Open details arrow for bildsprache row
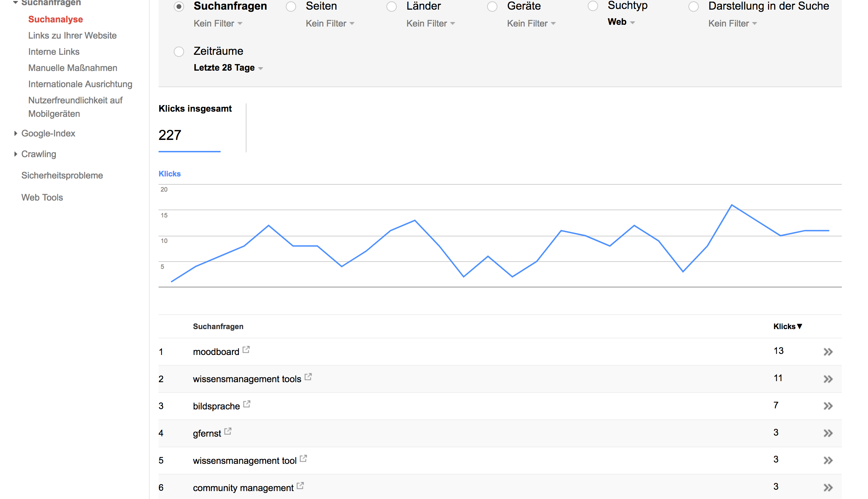This screenshot has height=499, width=868. [828, 406]
